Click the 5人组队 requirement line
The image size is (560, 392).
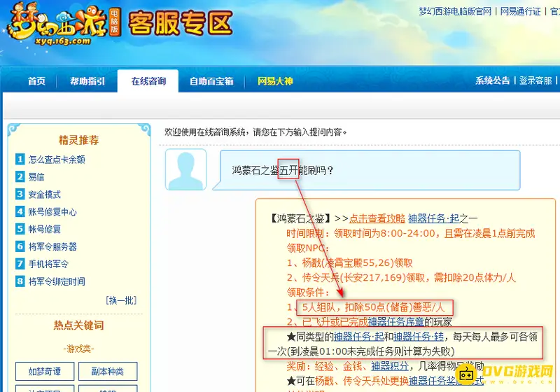pos(374,307)
